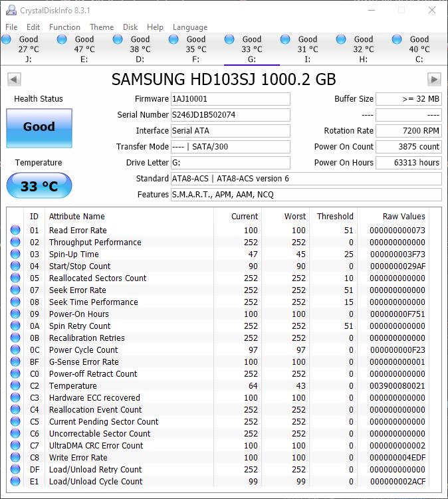The width and height of the screenshot is (448, 499).
Task: Open the Function menu
Action: click(x=64, y=27)
